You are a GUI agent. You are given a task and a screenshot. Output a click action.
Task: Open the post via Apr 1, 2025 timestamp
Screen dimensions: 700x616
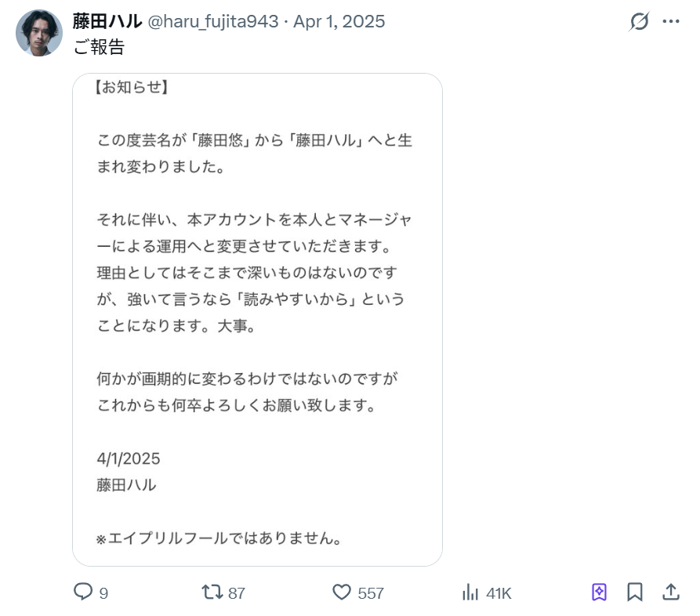pyautogui.click(x=339, y=21)
